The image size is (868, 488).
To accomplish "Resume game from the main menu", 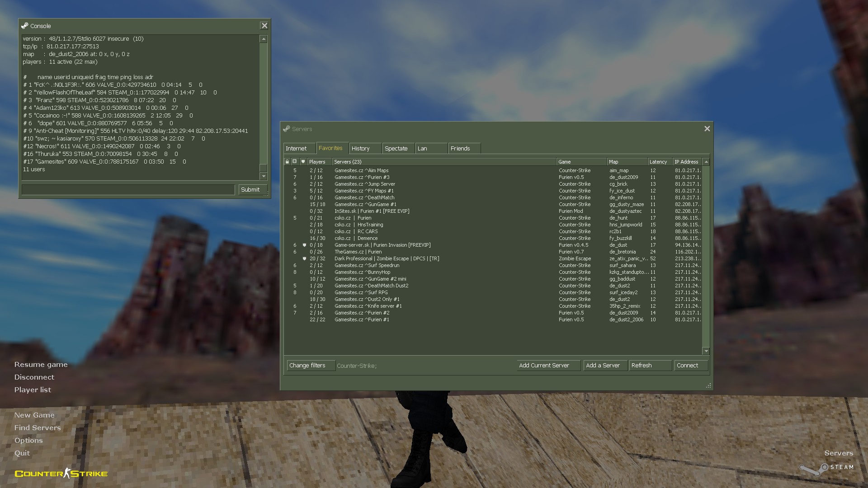I will click(x=41, y=364).
